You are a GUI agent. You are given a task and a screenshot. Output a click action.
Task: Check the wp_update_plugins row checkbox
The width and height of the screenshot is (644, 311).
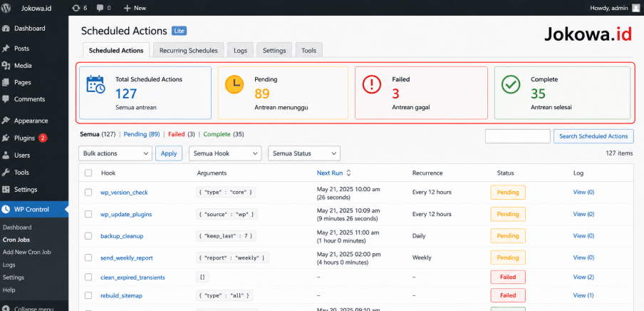(88, 214)
